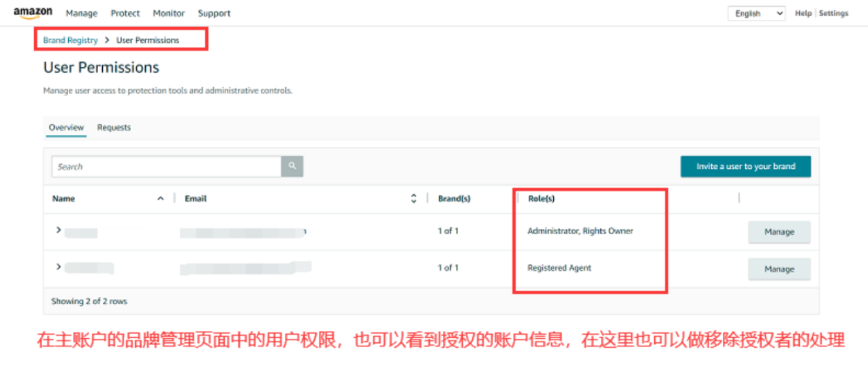Open the Help link
The height and width of the screenshot is (371, 868).
point(803,14)
